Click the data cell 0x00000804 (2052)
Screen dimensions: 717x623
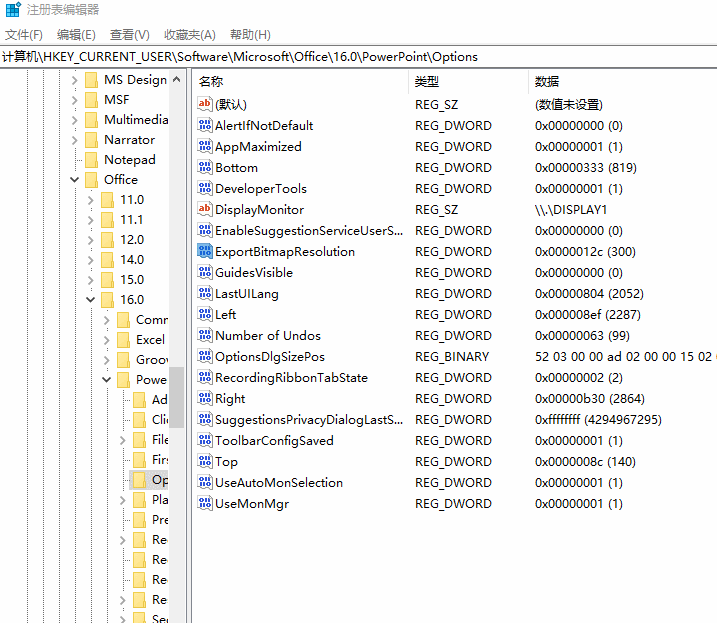coord(589,293)
